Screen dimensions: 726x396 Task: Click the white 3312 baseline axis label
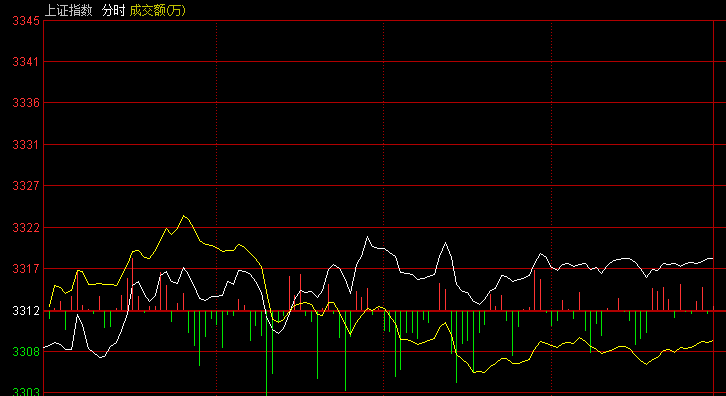25,310
